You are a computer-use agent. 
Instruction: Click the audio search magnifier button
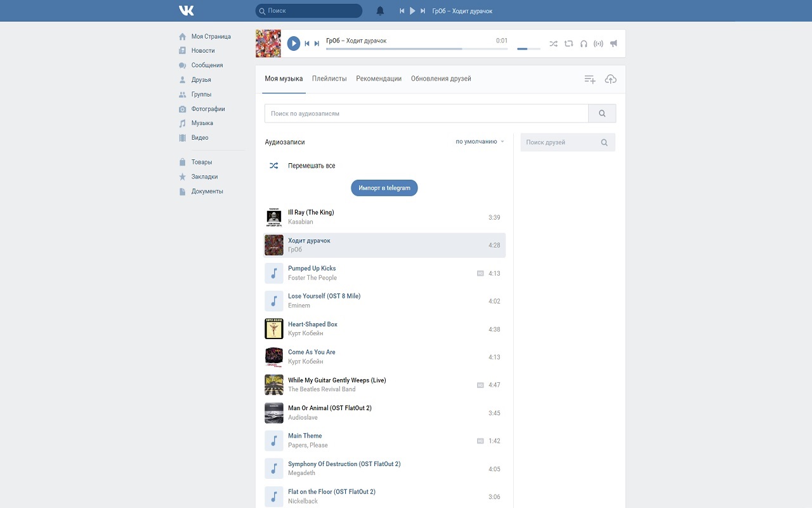pyautogui.click(x=602, y=114)
